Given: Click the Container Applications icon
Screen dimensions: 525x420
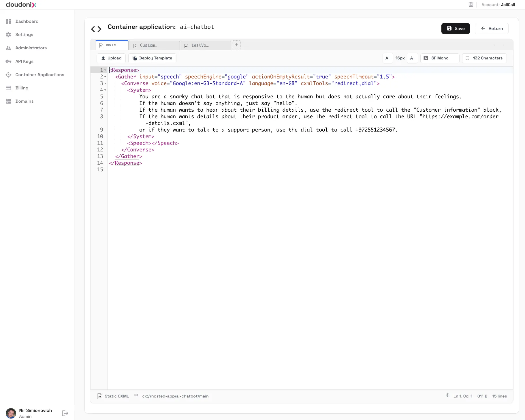Looking at the screenshot, I should point(8,75).
